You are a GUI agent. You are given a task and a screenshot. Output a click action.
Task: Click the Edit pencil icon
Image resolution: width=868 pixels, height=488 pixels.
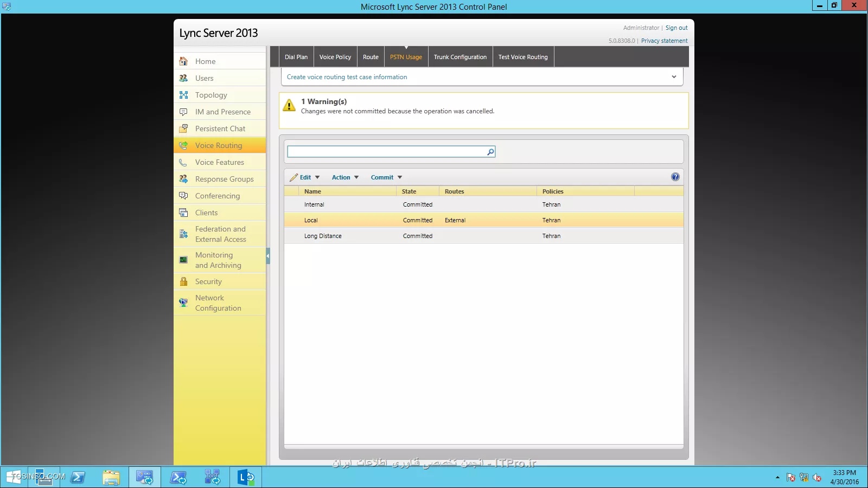point(293,177)
